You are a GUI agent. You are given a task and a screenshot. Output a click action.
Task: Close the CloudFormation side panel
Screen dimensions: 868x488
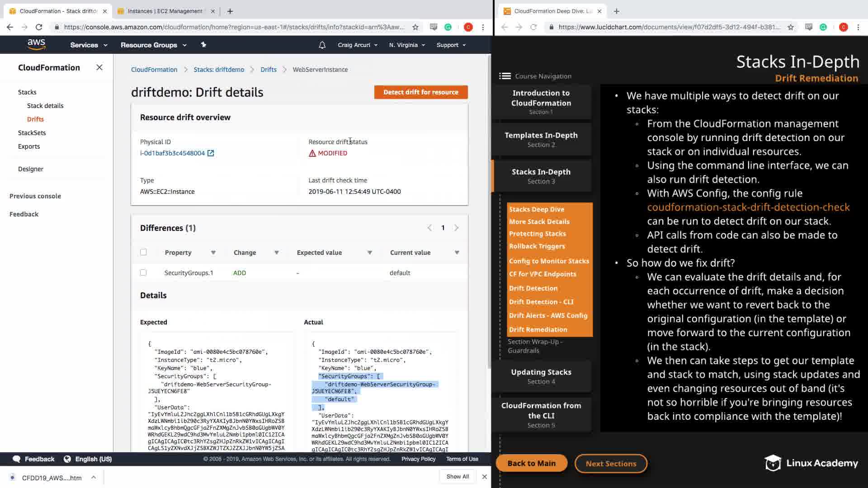pos(99,67)
